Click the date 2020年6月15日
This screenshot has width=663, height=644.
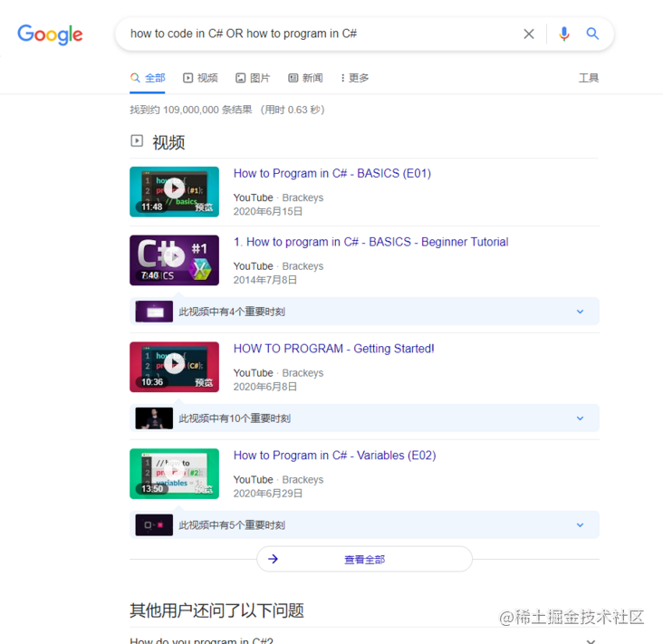(268, 211)
